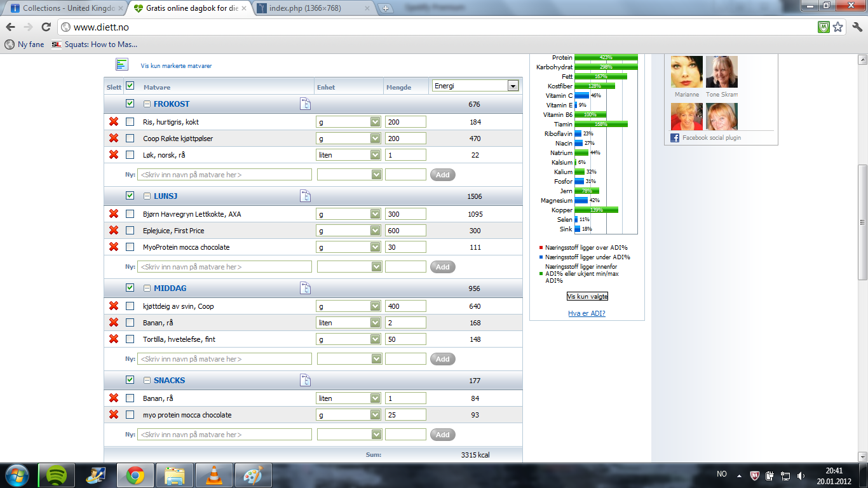Switch to the index.php (1366×768) tab
The image size is (868, 488).
[x=314, y=8]
